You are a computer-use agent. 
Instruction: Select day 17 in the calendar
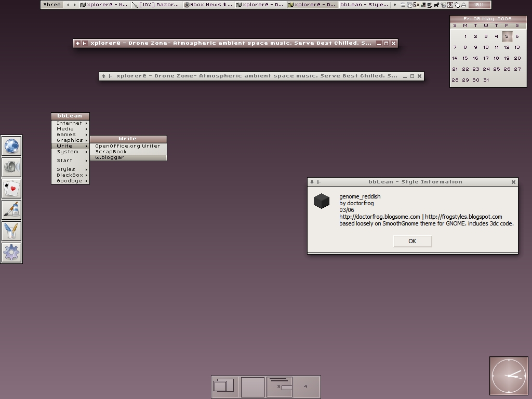pyautogui.click(x=486, y=58)
